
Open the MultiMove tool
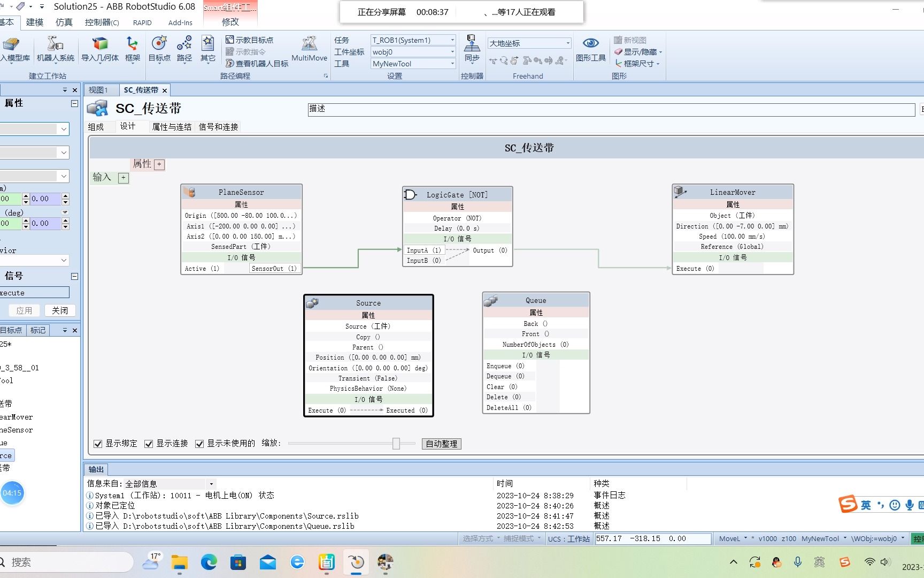[x=309, y=49]
